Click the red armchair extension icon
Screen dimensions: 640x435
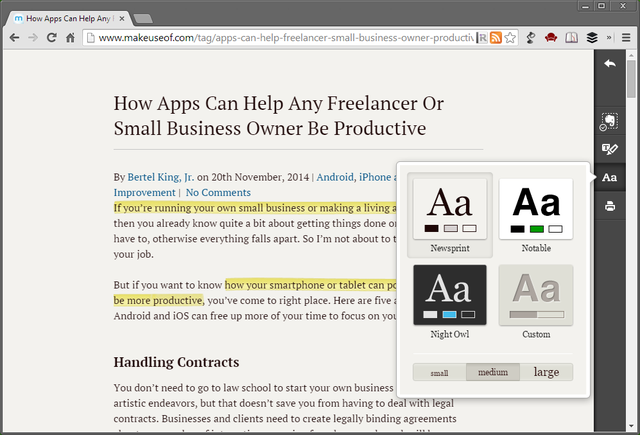click(x=550, y=38)
